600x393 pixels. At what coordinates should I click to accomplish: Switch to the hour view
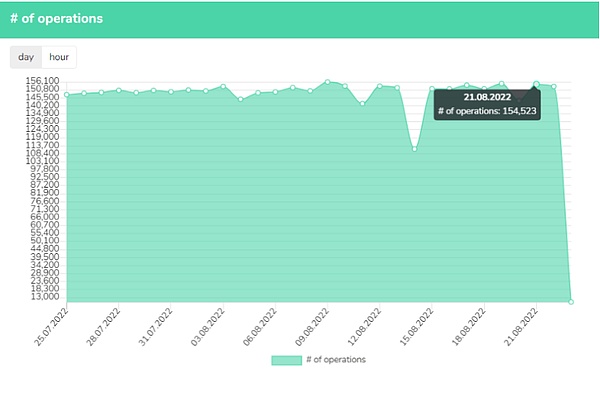(x=59, y=57)
